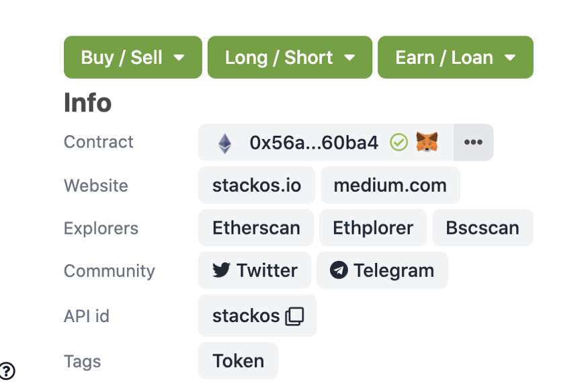Image resolution: width=588 pixels, height=386 pixels.
Task: Add token via MetaMask fox icon
Action: coord(427,142)
